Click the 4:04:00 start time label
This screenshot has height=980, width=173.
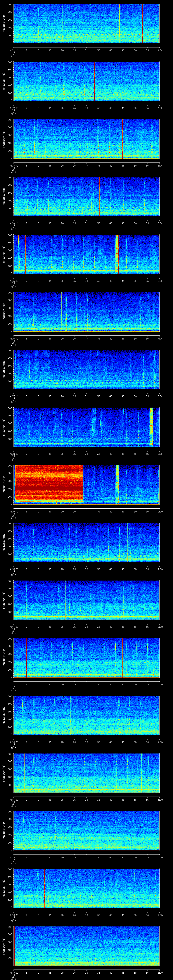coord(14,223)
